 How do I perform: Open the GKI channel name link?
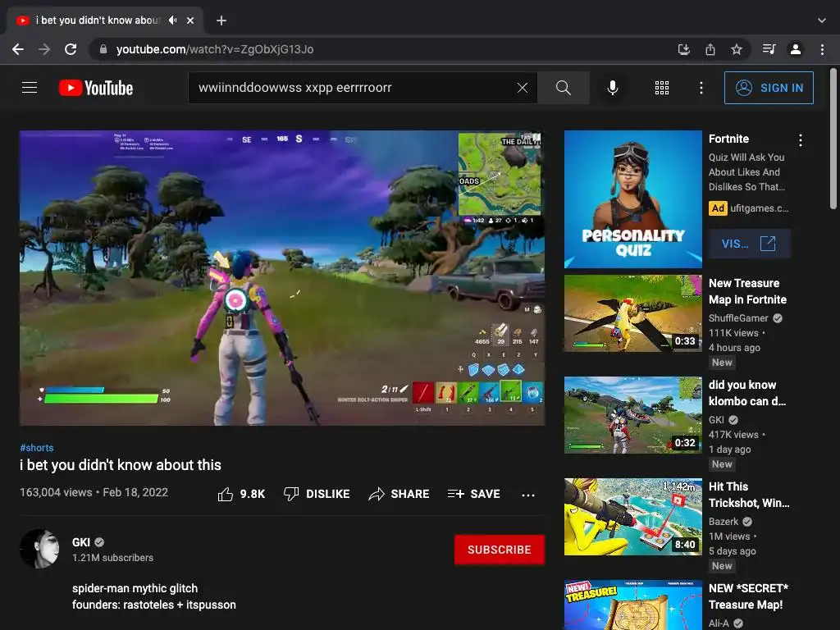point(81,542)
